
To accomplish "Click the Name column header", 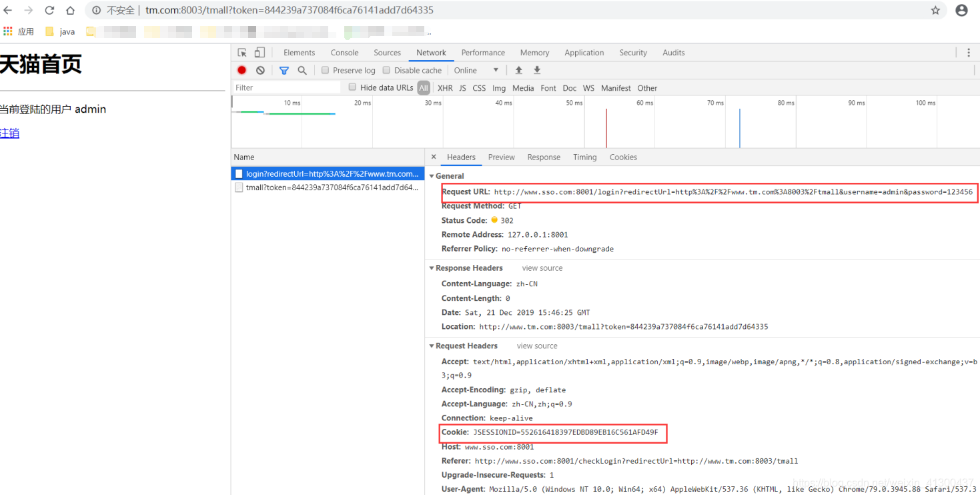I will (x=328, y=157).
